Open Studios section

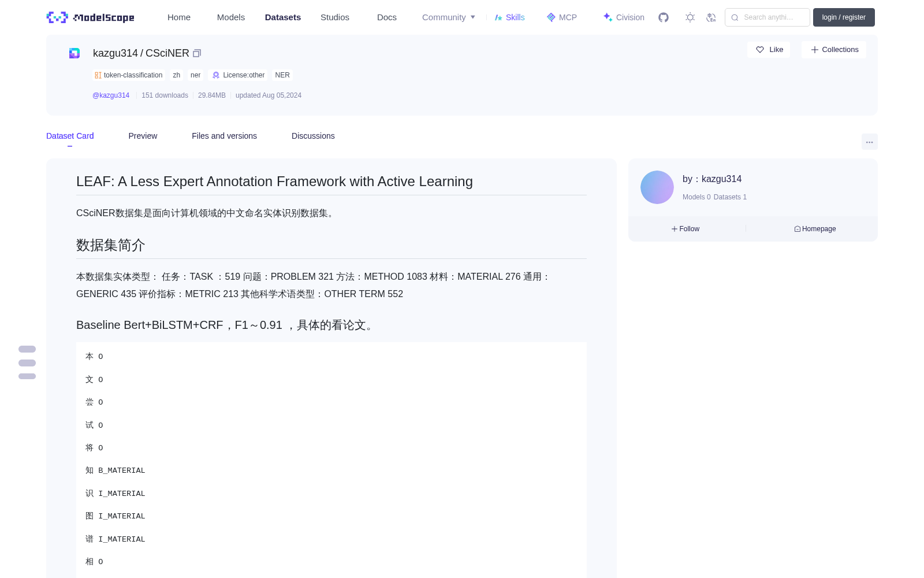coord(335,17)
